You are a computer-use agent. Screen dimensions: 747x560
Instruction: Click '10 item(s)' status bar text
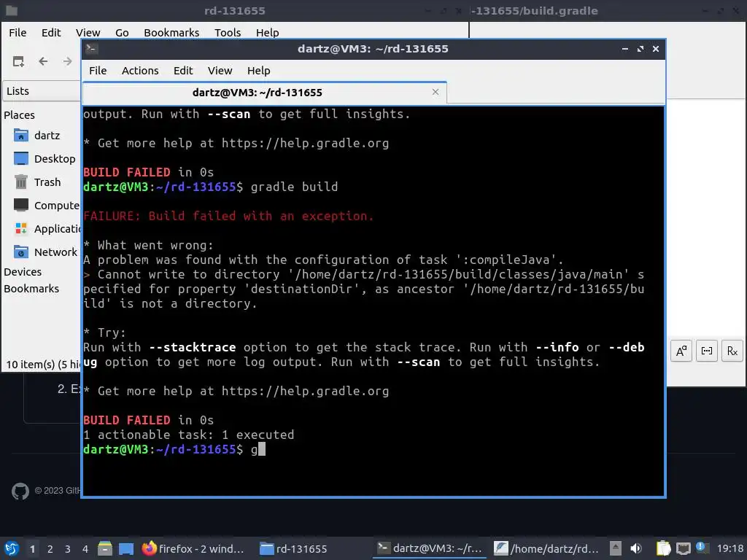[x=30, y=365]
